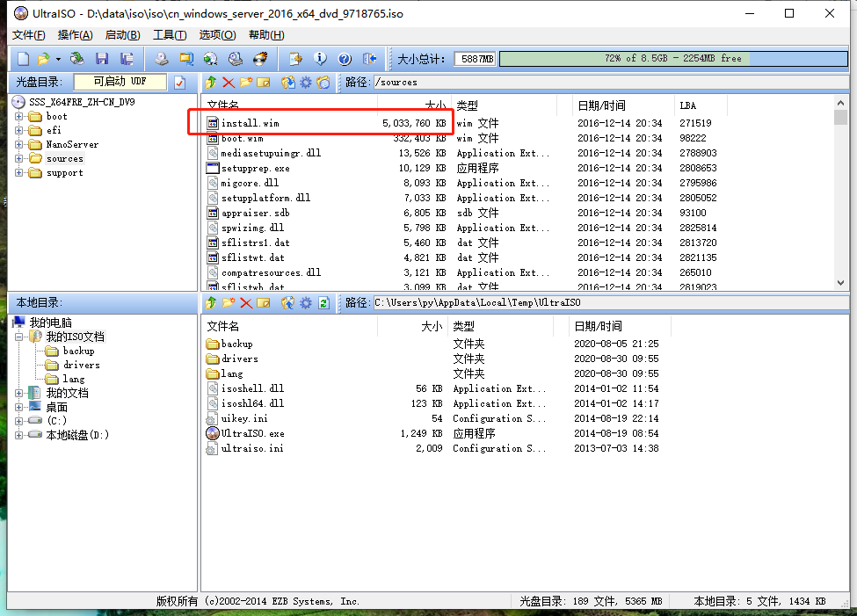Click the Save floppy disk toolbar icon

coord(102,59)
